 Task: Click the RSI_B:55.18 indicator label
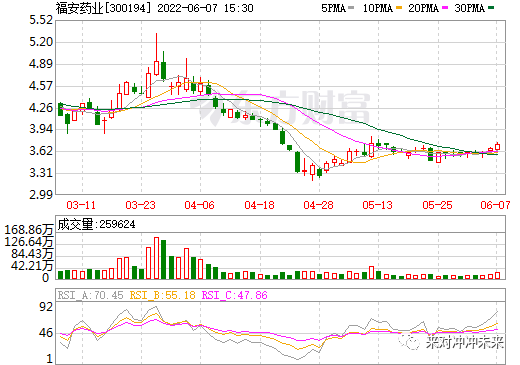click(x=162, y=295)
